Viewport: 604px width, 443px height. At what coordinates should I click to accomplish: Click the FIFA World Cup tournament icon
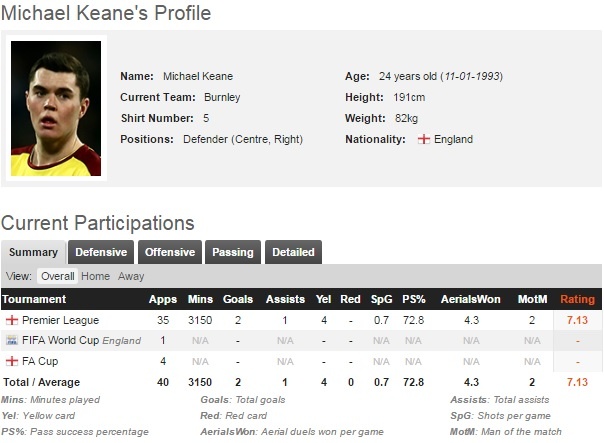tap(11, 340)
